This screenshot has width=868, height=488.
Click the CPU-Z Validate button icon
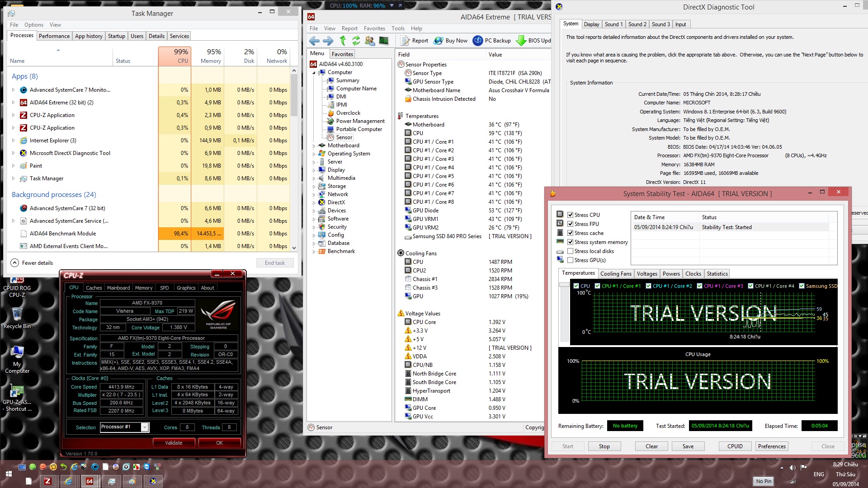click(x=173, y=443)
